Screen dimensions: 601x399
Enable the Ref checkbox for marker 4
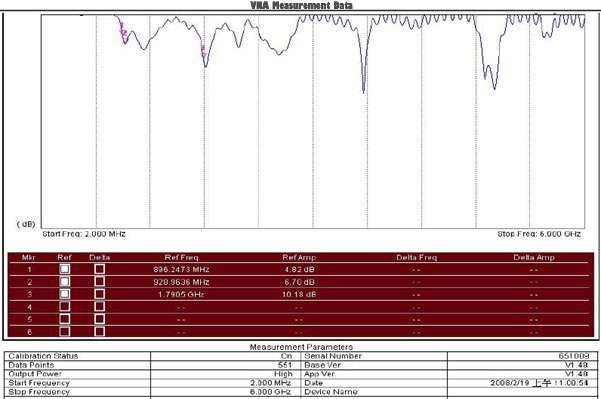pos(64,307)
